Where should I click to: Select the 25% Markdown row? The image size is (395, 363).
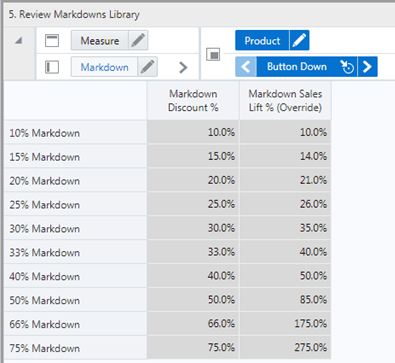tap(76, 204)
